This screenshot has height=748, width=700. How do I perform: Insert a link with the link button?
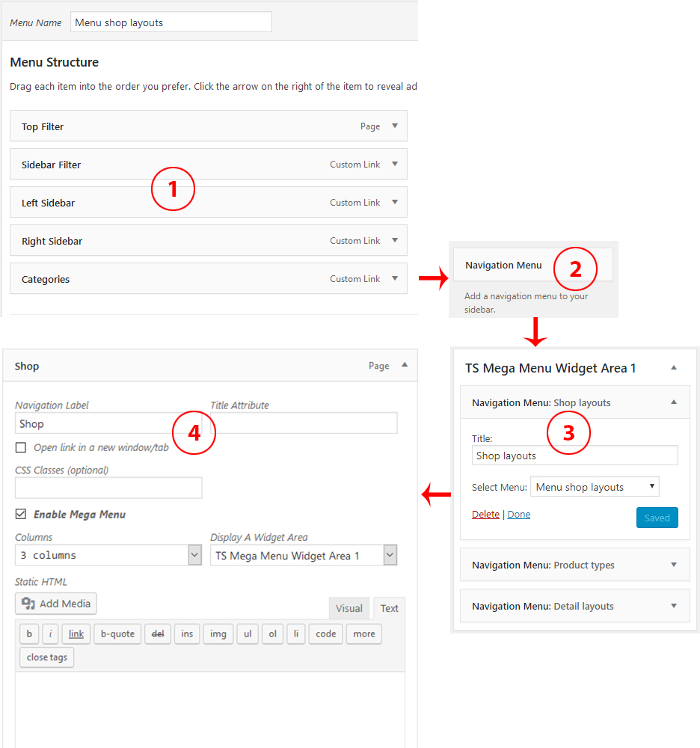[76, 634]
